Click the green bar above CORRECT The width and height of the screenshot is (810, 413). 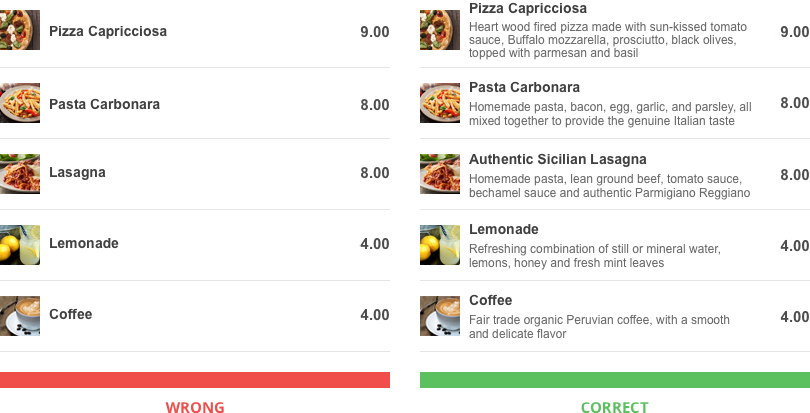615,380
